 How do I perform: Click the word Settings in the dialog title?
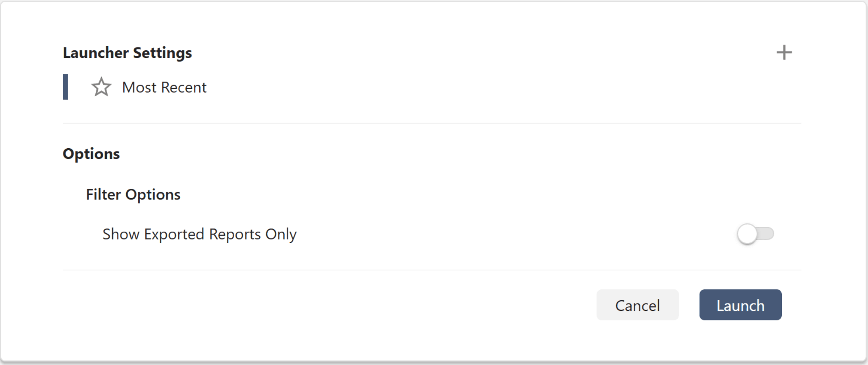point(162,53)
